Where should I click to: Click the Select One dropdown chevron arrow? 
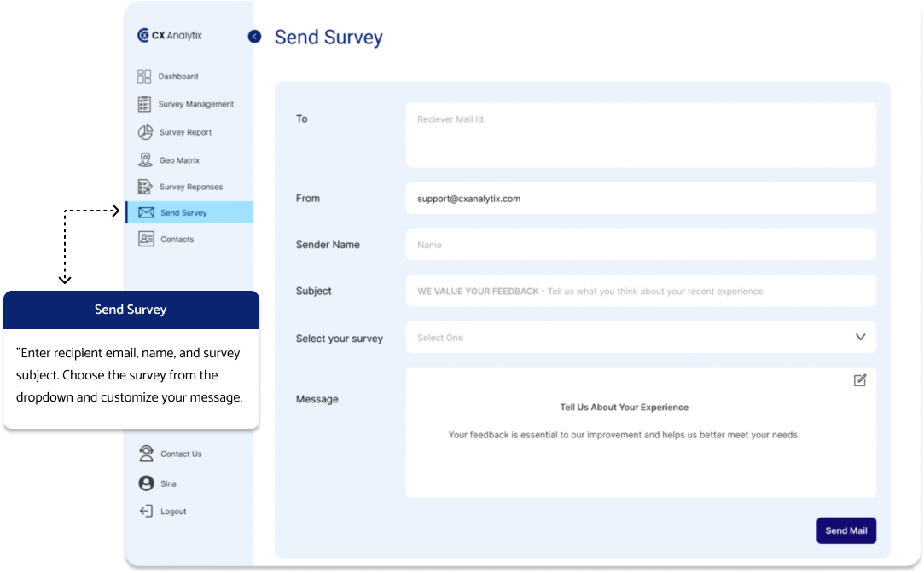(860, 337)
